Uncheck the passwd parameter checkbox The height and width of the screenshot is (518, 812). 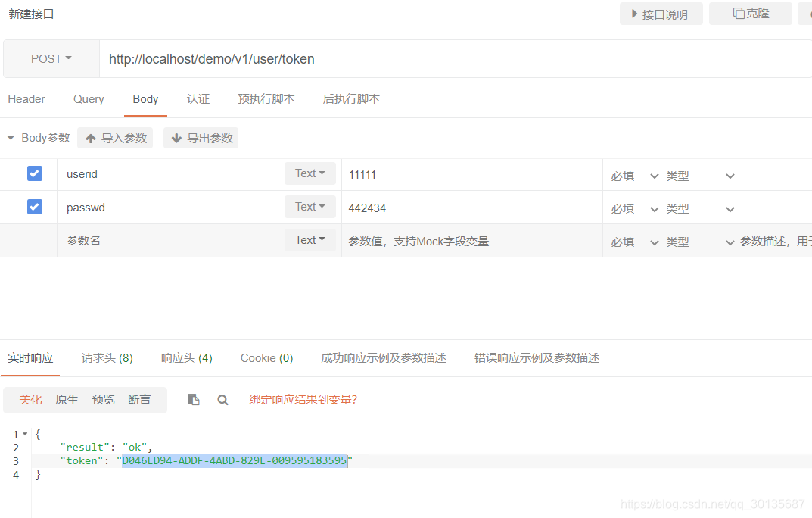tap(35, 207)
